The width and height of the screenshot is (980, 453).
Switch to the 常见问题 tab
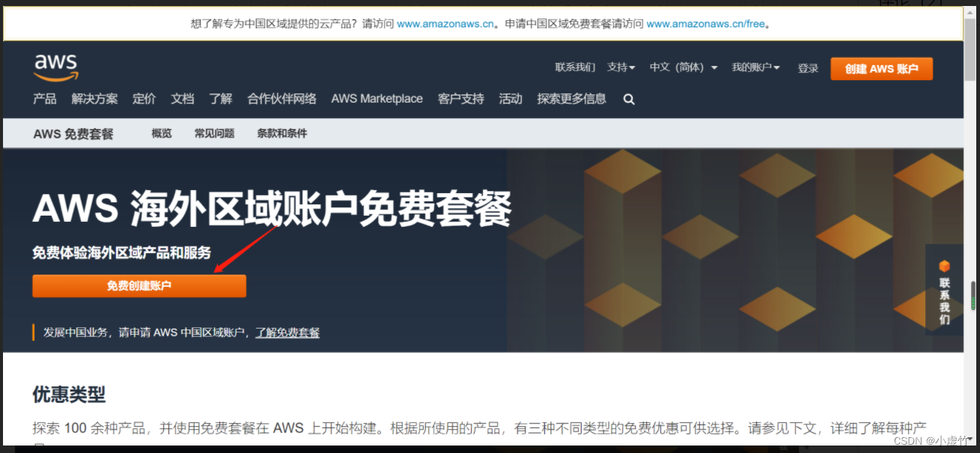215,133
